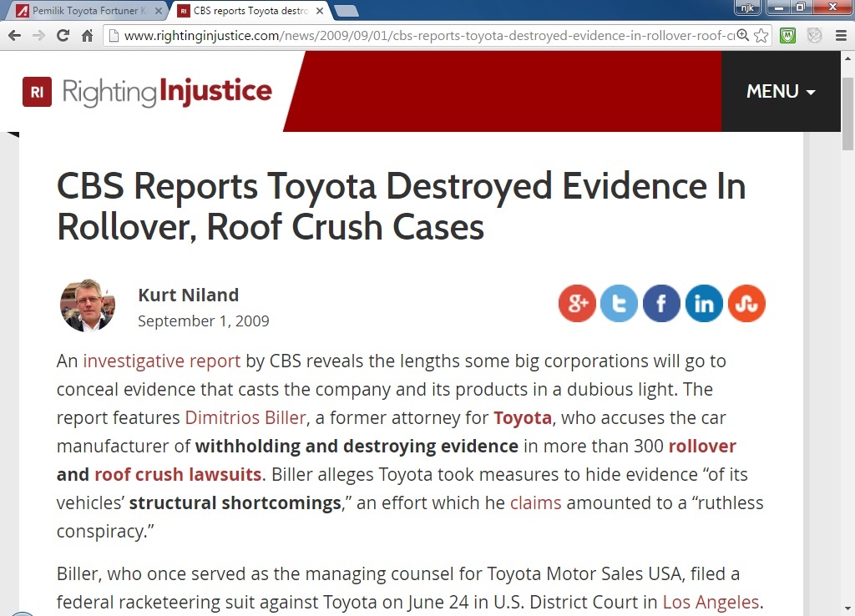Click the scrollbar up arrow
This screenshot has height=616, width=855.
click(x=848, y=58)
